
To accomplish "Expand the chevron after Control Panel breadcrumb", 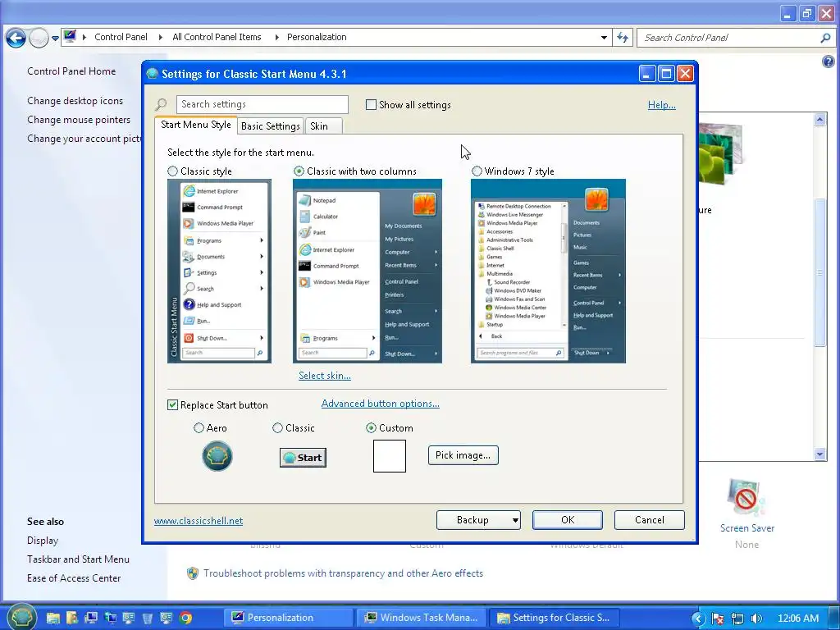I will pos(160,37).
